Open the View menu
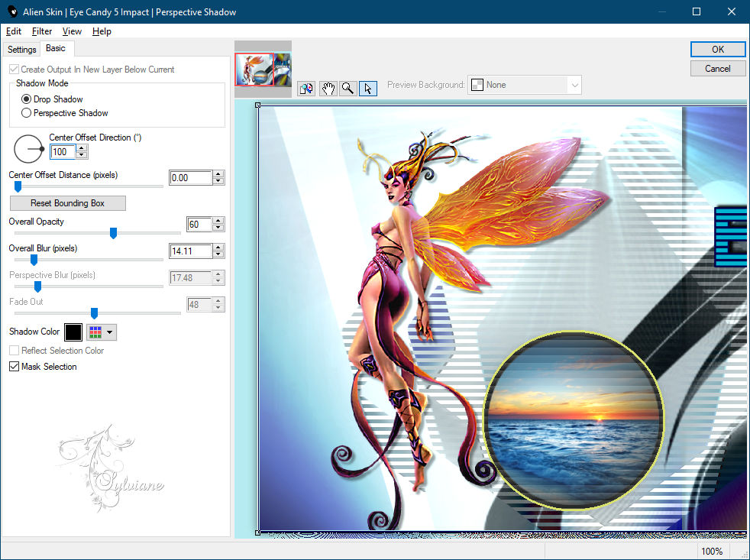The height and width of the screenshot is (560, 750). (72, 31)
